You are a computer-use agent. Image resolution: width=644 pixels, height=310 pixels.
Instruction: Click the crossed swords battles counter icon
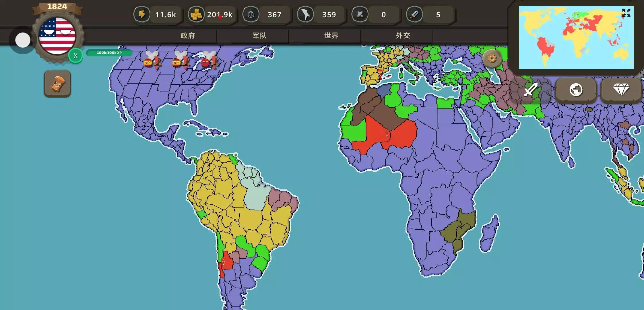(360, 14)
